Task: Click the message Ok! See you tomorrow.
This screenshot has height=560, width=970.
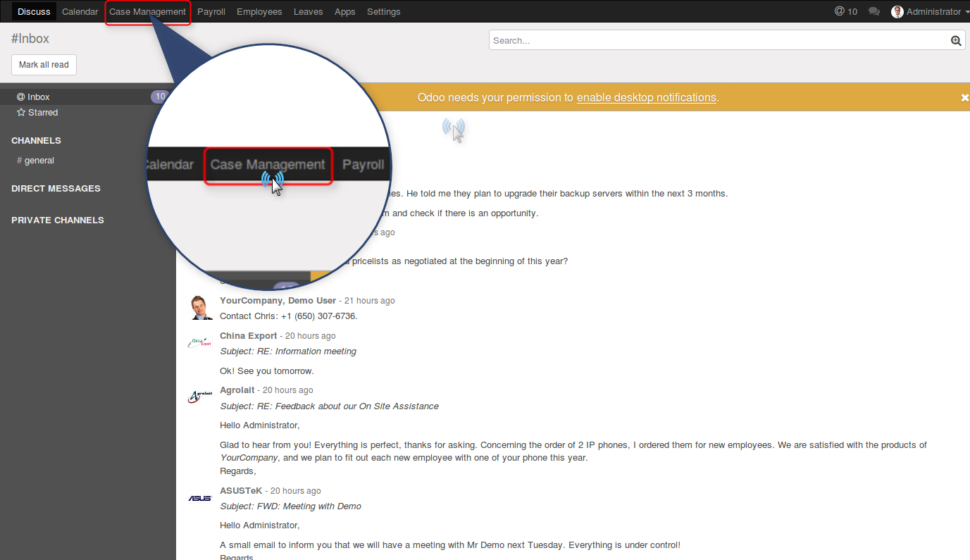Action: (267, 371)
